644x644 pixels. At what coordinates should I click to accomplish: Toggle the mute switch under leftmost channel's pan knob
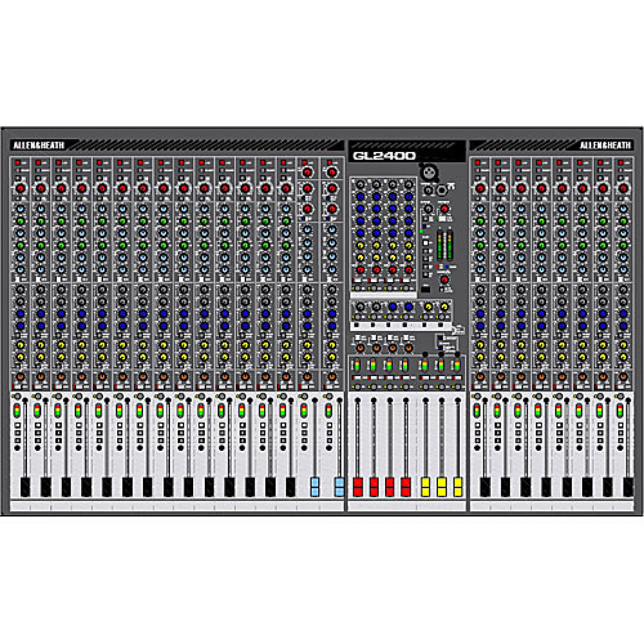click(18, 386)
